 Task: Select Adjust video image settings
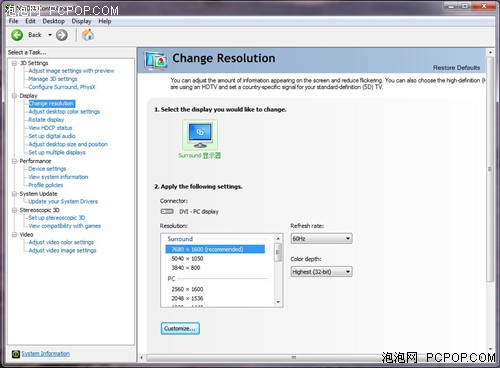tap(62, 250)
